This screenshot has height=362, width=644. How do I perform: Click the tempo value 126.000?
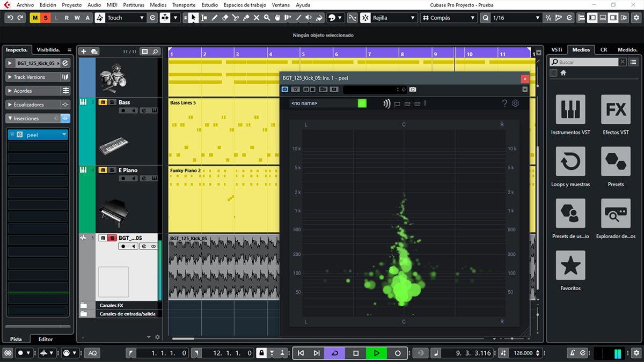coord(523,353)
